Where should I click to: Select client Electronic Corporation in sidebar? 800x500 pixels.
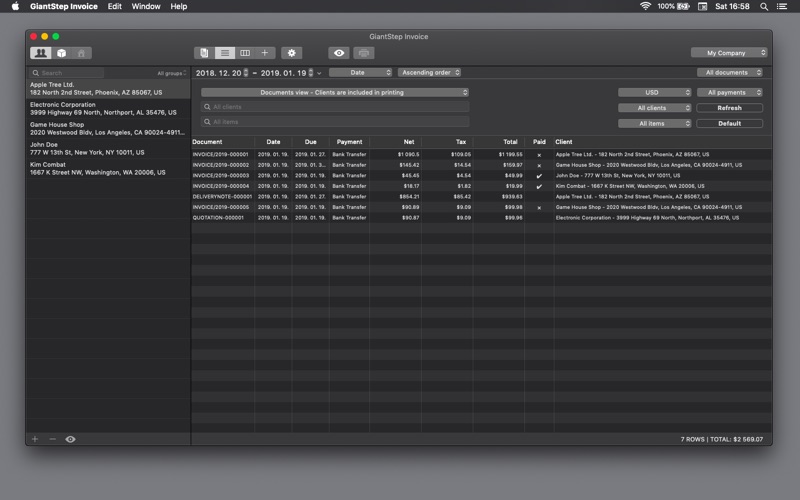(x=108, y=109)
